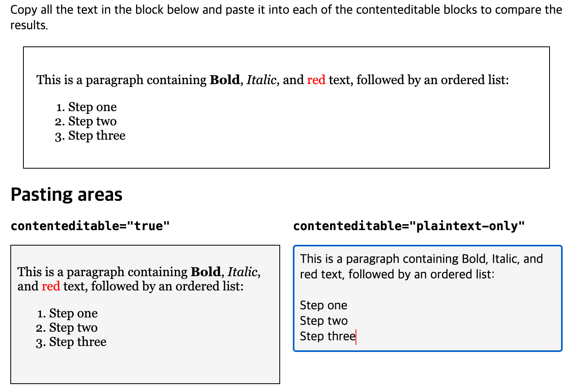This screenshot has height=392, width=569.
Task: Select the word Bold in the source block
Action: click(x=225, y=80)
